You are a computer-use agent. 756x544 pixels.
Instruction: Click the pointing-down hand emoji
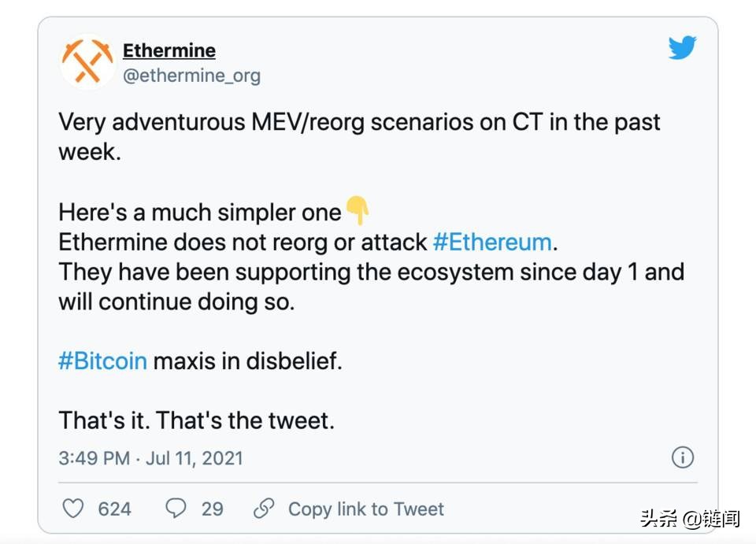tap(358, 212)
